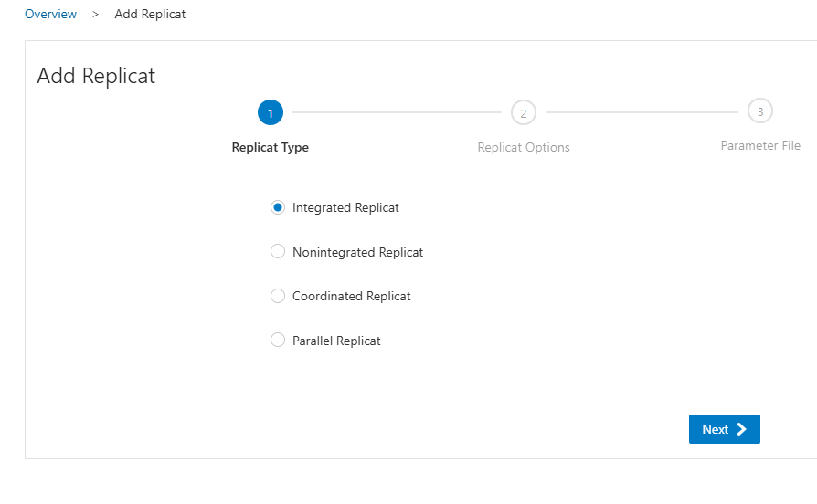Viewport: 817px width, 504px height.
Task: Click the Parallel Replicat option label
Action: coord(336,341)
